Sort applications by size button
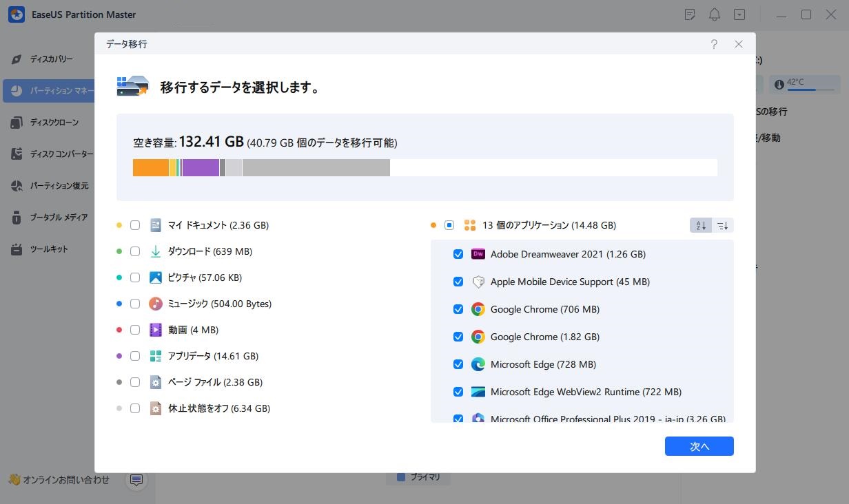The width and height of the screenshot is (849, 504). tap(722, 225)
